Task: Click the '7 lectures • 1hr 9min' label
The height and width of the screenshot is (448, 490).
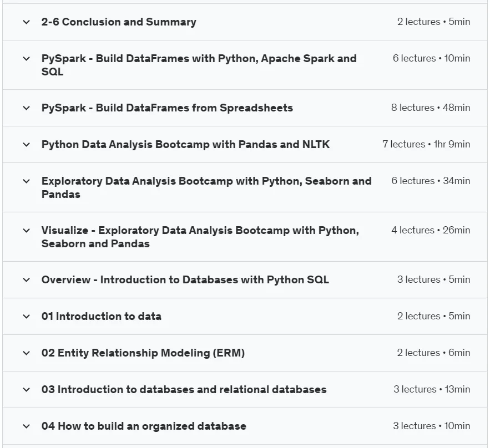Action: tap(426, 144)
